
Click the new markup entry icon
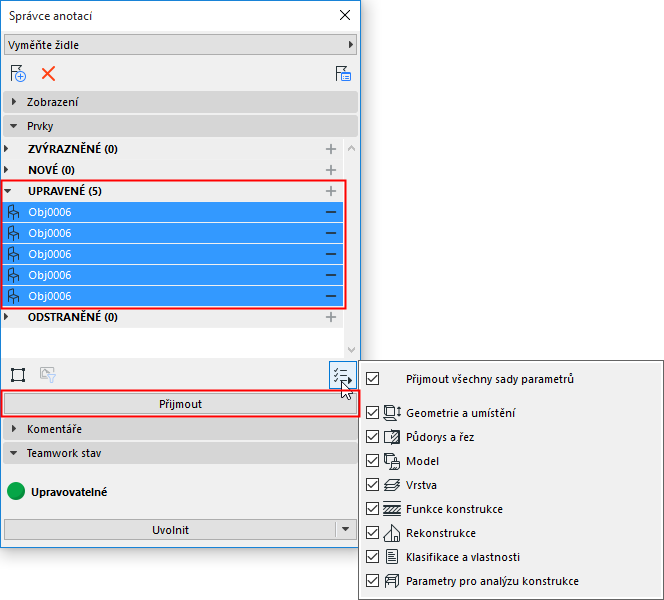click(18, 73)
